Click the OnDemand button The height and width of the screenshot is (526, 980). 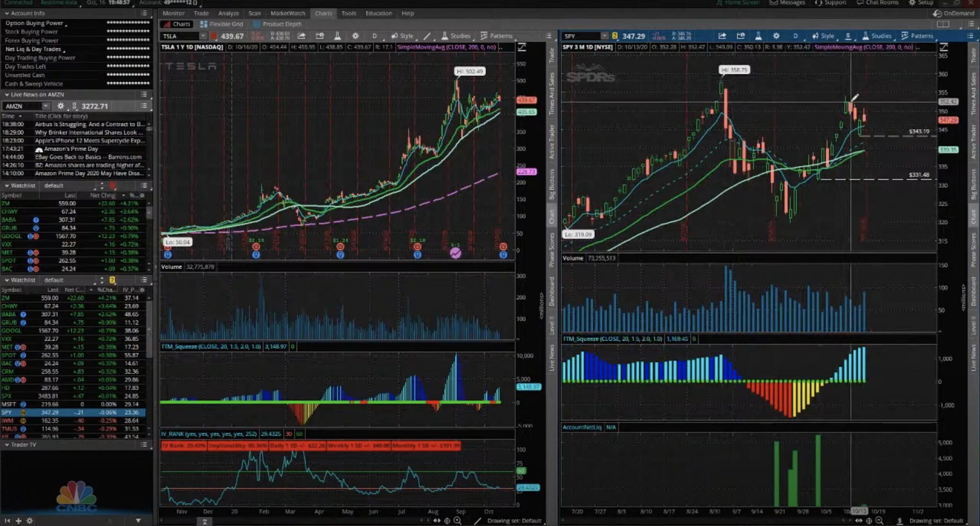pos(954,13)
